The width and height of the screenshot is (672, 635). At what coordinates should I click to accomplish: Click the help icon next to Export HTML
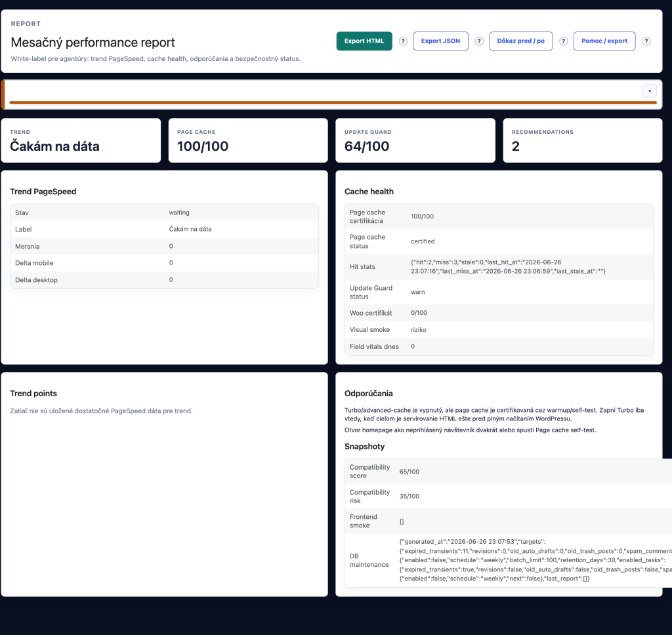point(403,41)
